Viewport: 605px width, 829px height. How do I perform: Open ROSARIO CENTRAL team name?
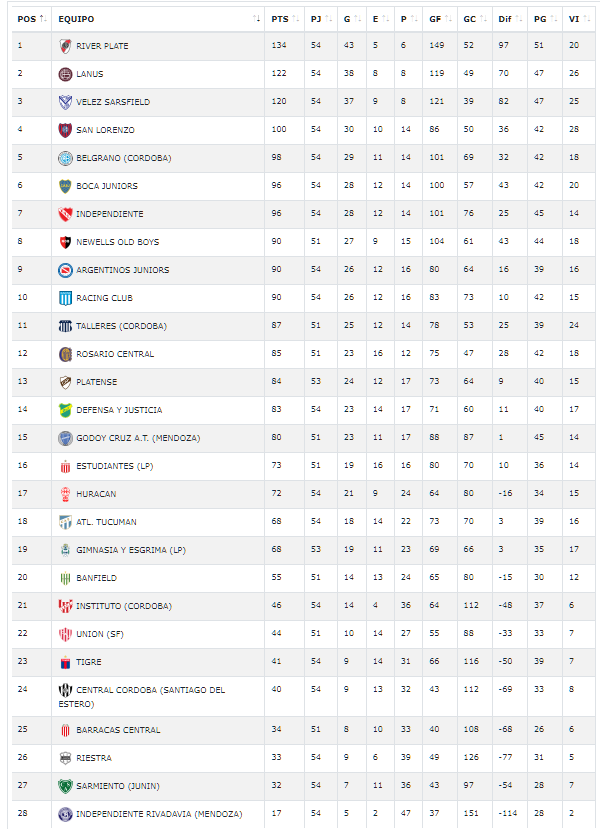coord(115,354)
